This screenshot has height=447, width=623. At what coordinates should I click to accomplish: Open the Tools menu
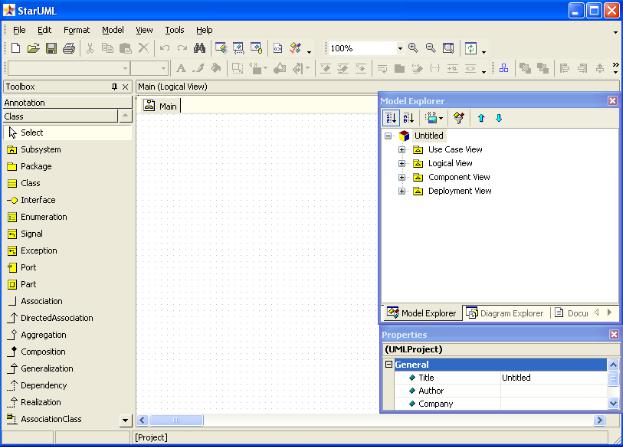174,30
